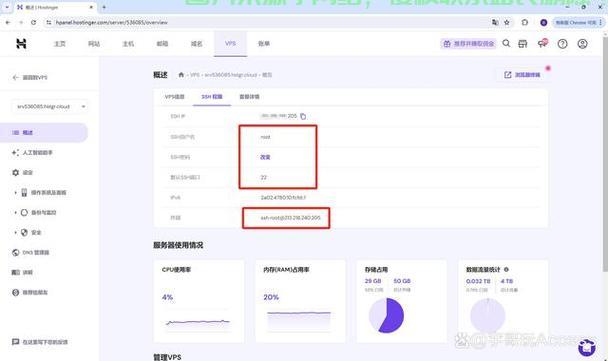Click the 'root' SSH username value
The height and width of the screenshot is (361, 608).
(266, 137)
